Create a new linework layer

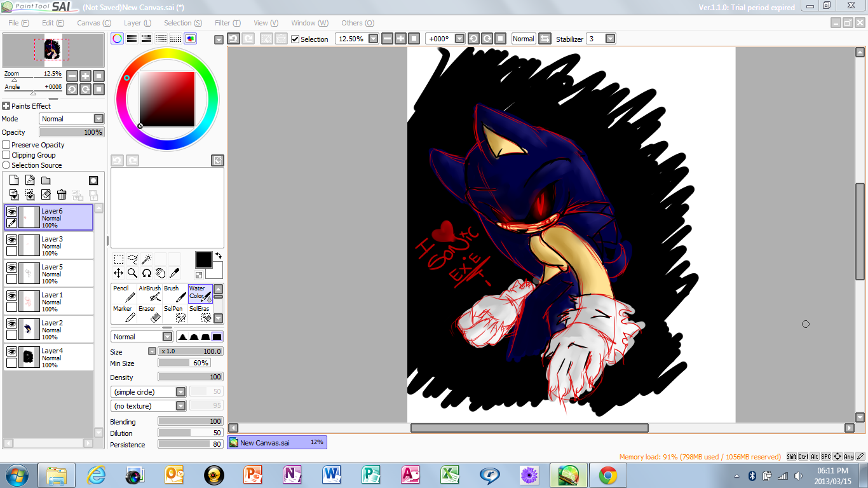tap(30, 180)
